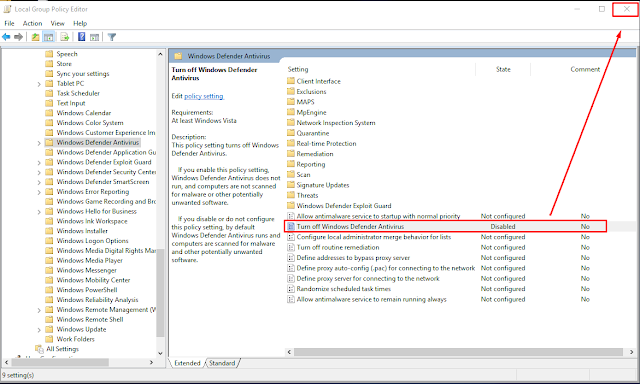Click the Local Group Policy Editor title icon
Image resolution: width=640 pixels, height=384 pixels.
(7, 9)
